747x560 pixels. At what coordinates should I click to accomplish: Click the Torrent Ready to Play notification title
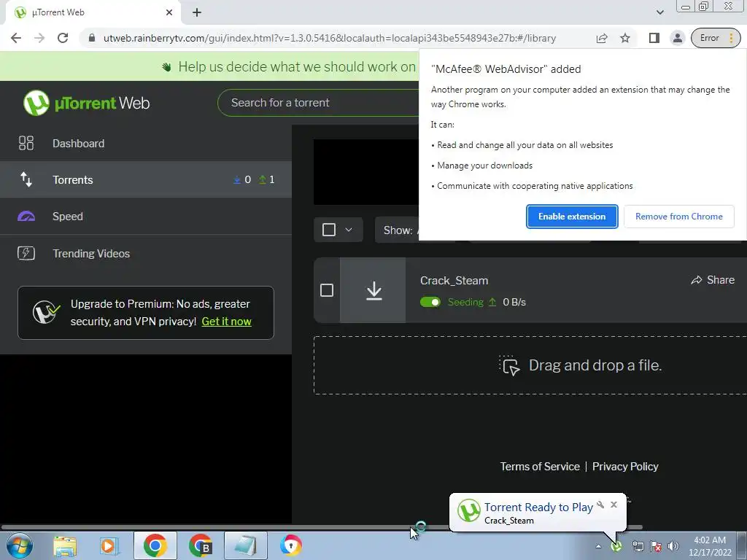tap(538, 507)
